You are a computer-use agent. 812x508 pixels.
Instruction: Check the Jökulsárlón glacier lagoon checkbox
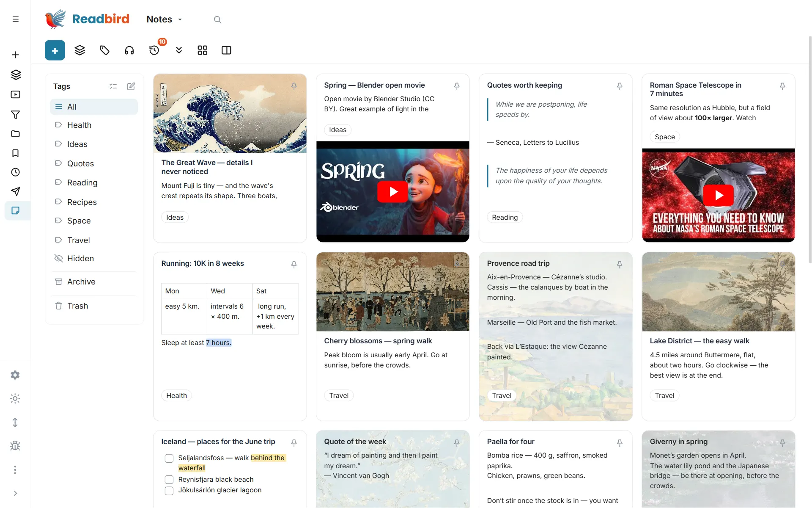tap(169, 491)
